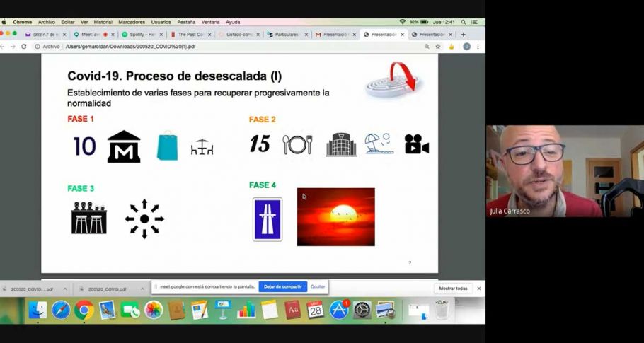Open Preview app in the dock
644x343 pixels.
coord(385,310)
